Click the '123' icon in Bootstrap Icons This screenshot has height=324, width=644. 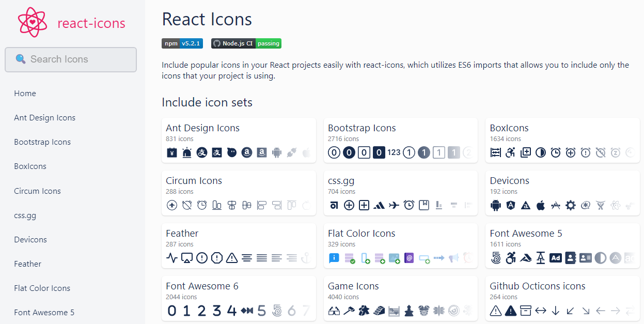point(394,152)
